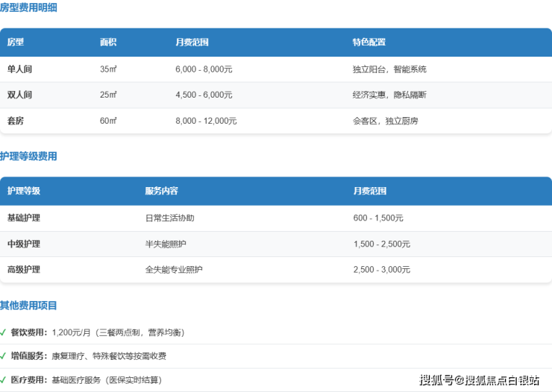Viewport: 552px width, 392px height.
Task: Click the 房型费用明细 section heading
Action: tap(28, 8)
